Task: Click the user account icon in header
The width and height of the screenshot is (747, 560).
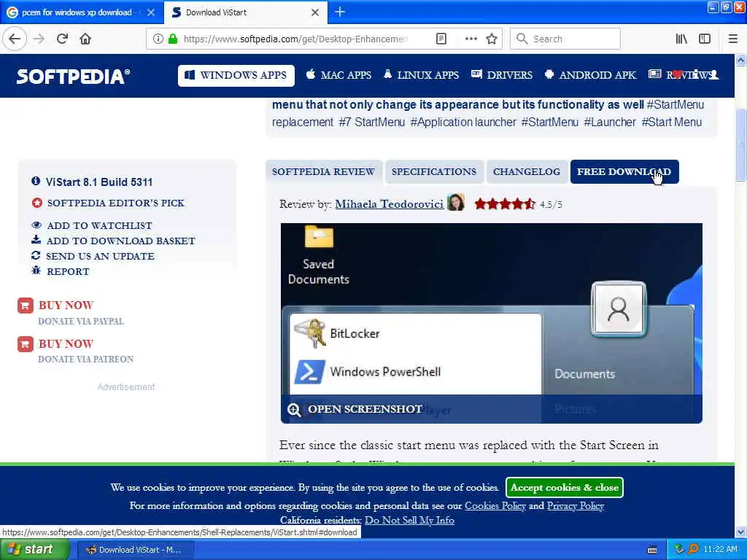Action: (x=713, y=75)
